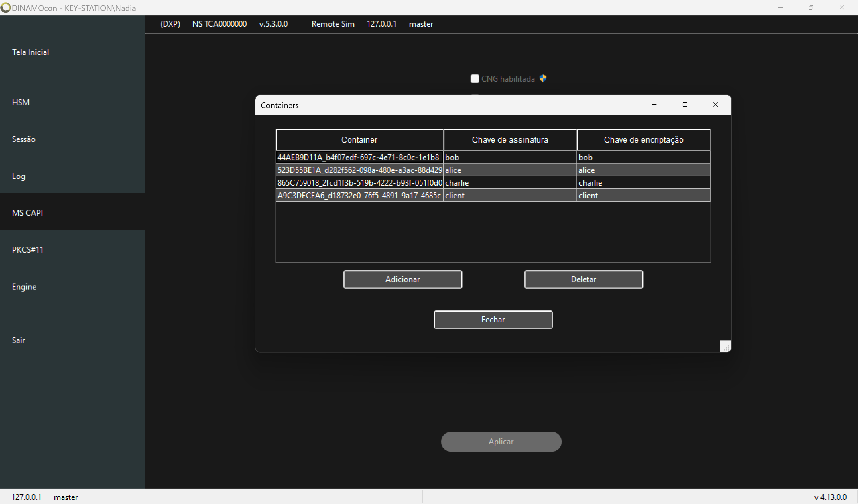Click the DINAMOcon app icon in title bar
This screenshot has height=504, width=858.
(x=5, y=8)
